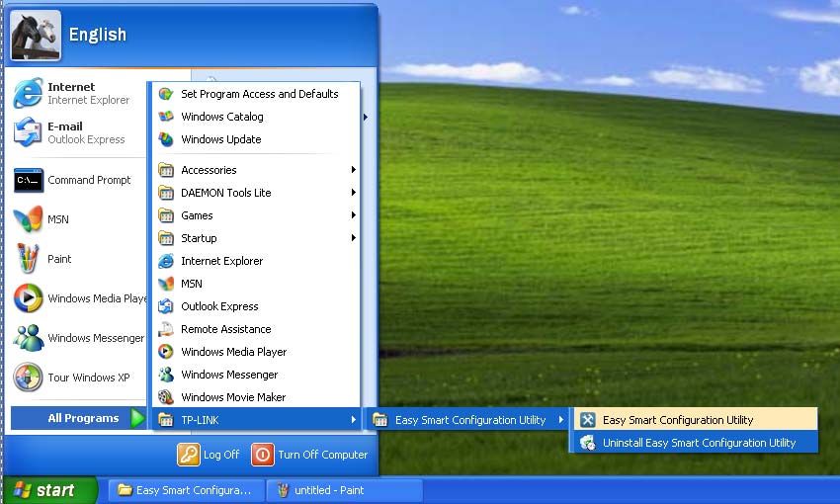Select Remote Assistance menu entry text
Image resolution: width=840 pixels, height=504 pixels.
coord(226,329)
